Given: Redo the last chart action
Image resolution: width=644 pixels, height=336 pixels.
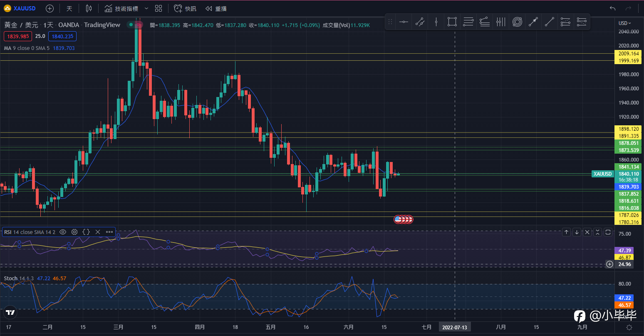Looking at the screenshot, I should (628, 8).
